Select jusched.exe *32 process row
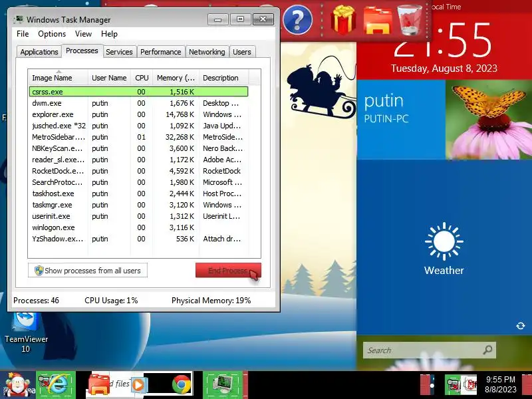This screenshot has height=399, width=532. coord(138,126)
